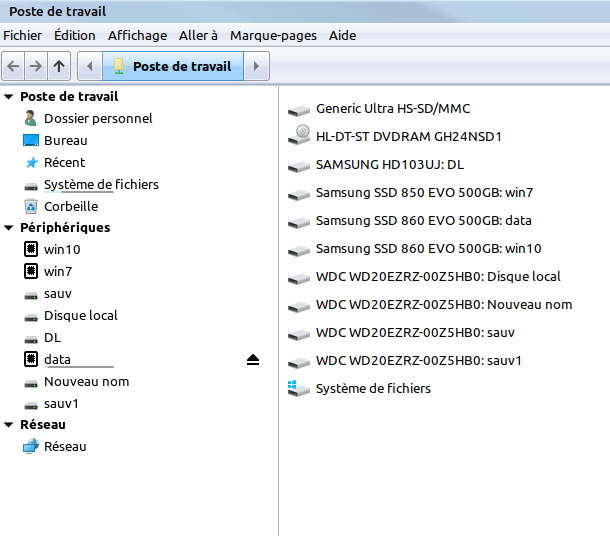Click the path bar left scroll arrow
Viewport: 610px width, 536px height.
click(x=90, y=66)
